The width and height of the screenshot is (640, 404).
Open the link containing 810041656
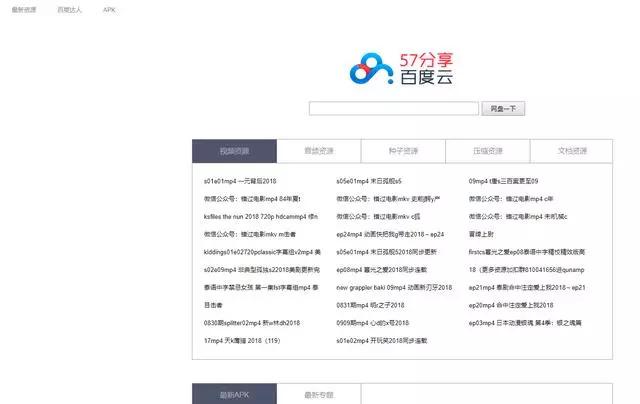pos(527,270)
